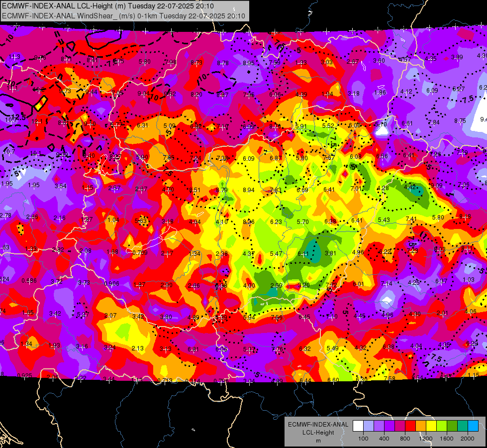The height and width of the screenshot is (448, 487).
Task: Click the yellow legend swatch
Action: (x=431, y=426)
